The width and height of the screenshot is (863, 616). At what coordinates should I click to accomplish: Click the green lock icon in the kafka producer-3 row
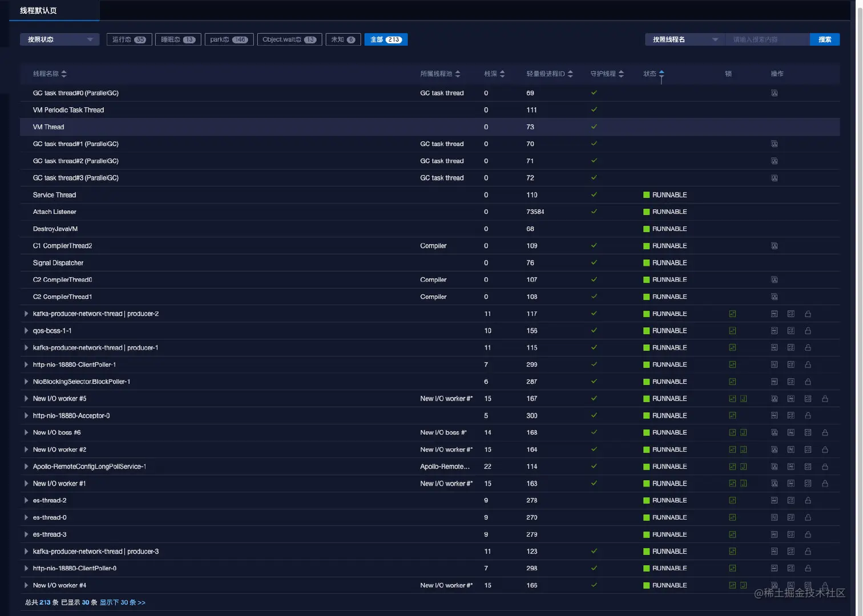click(732, 551)
